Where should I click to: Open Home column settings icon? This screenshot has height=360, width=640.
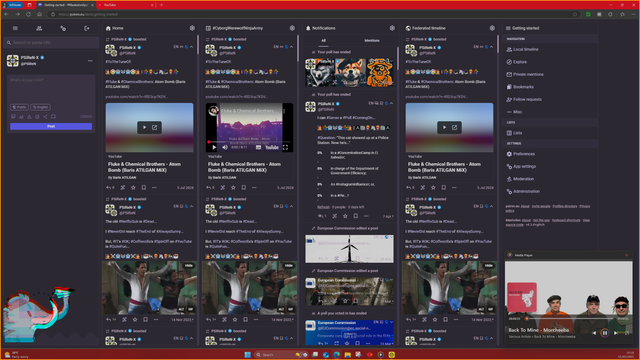pos(192,28)
